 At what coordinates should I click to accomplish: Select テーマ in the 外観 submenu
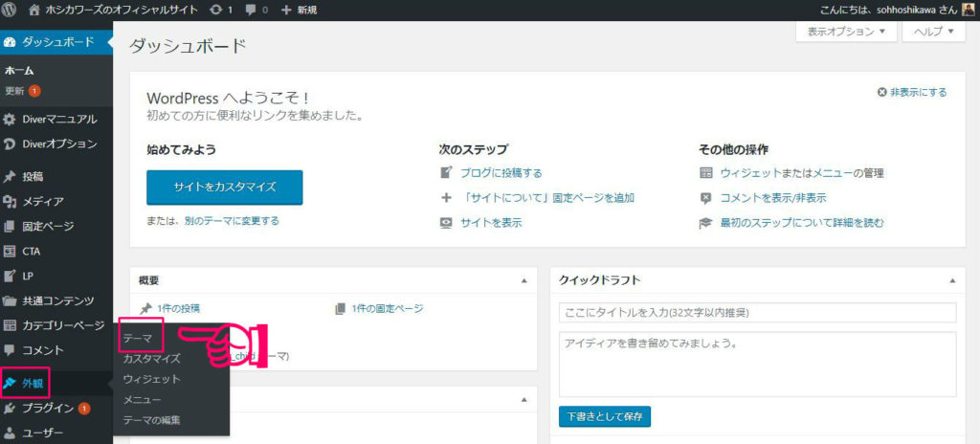(x=138, y=338)
